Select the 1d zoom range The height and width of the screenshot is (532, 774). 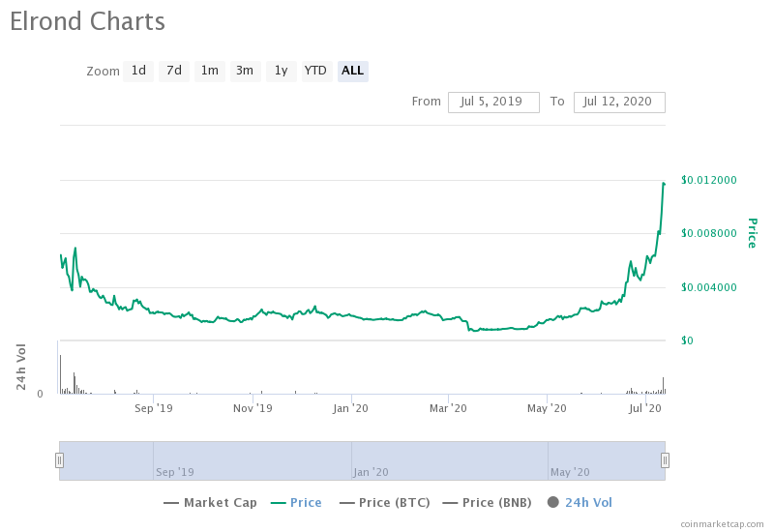pyautogui.click(x=138, y=71)
